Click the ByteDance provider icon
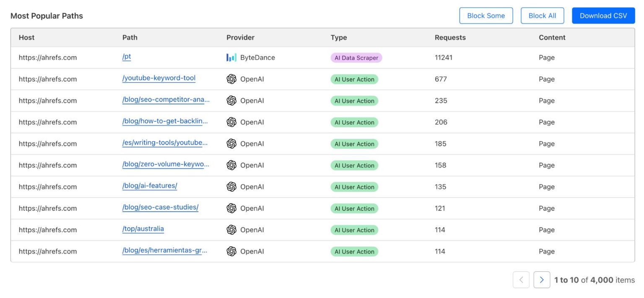Image resolution: width=644 pixels, height=298 pixels. click(231, 57)
